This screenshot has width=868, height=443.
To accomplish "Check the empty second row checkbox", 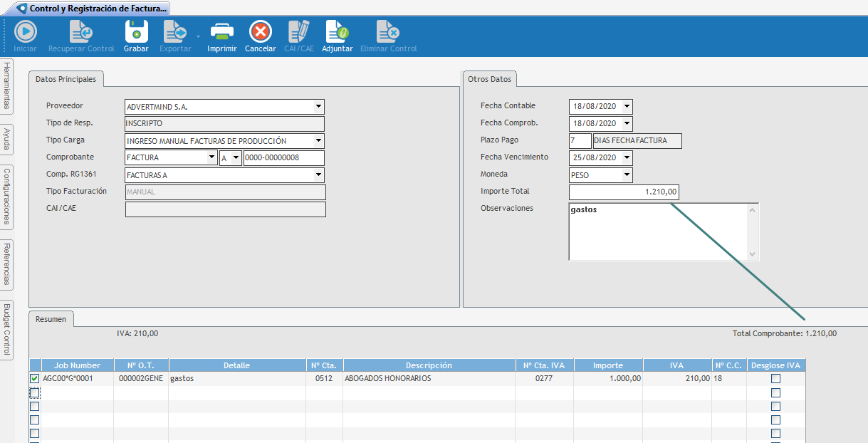I will pyautogui.click(x=34, y=392).
